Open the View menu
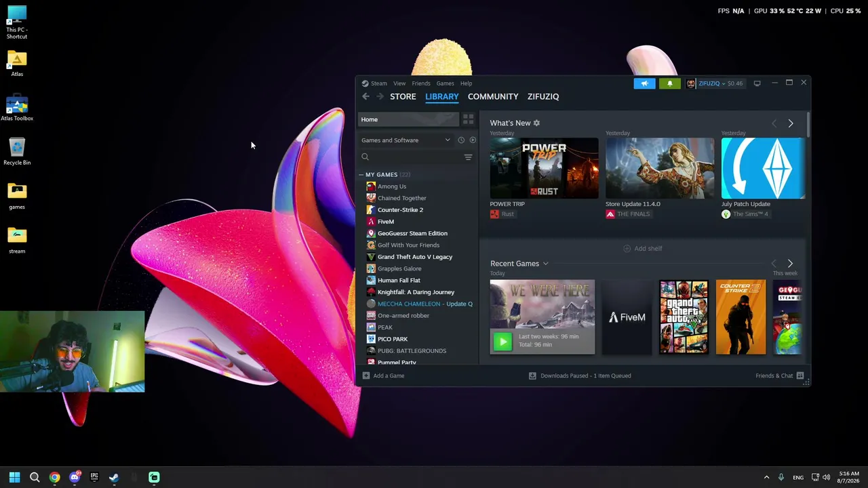The image size is (868, 488). (399, 83)
